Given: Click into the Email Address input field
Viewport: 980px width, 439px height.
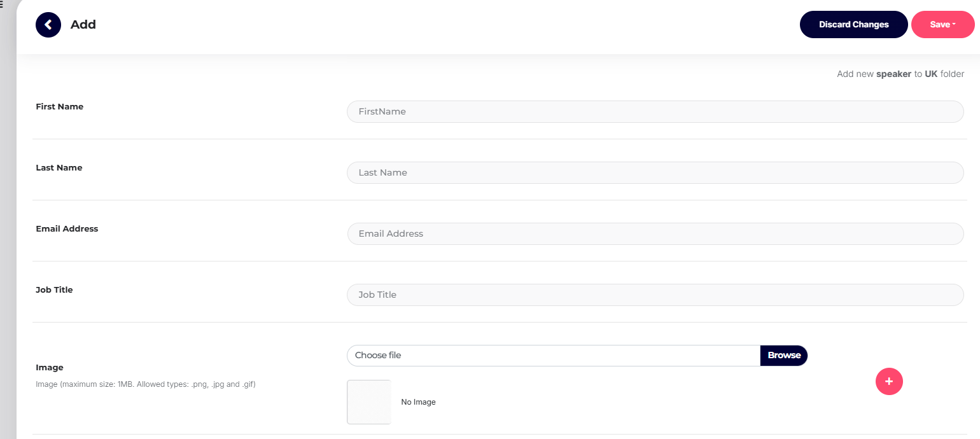Looking at the screenshot, I should (x=655, y=233).
